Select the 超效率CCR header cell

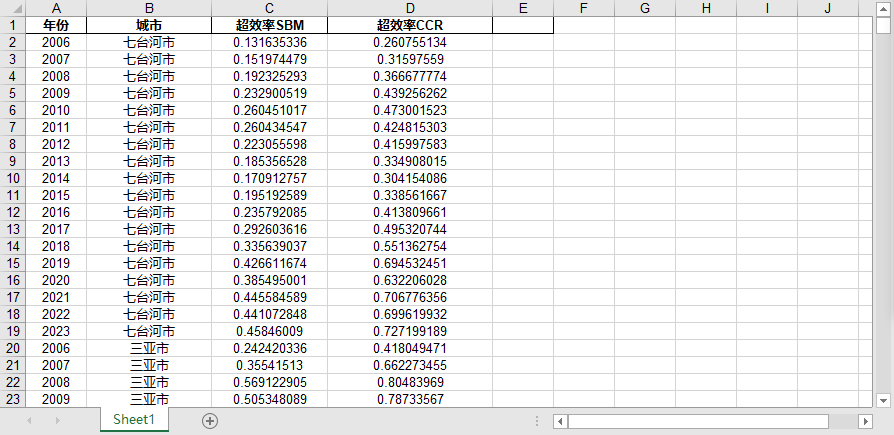tap(410, 25)
